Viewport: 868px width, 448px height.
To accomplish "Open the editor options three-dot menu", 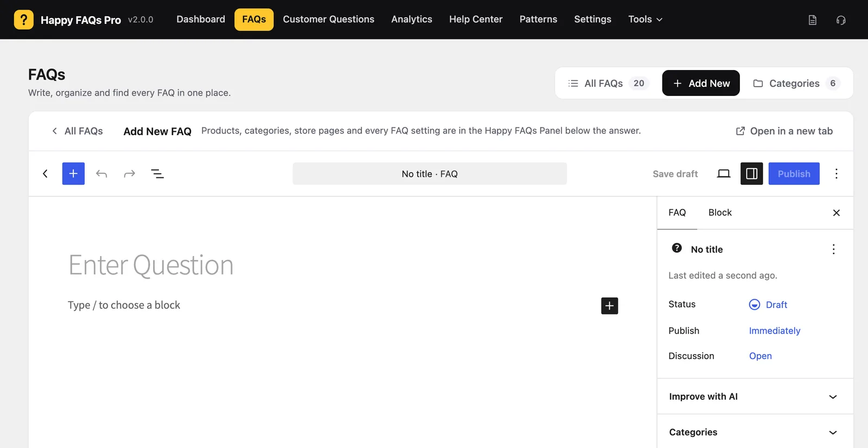I will 836,174.
